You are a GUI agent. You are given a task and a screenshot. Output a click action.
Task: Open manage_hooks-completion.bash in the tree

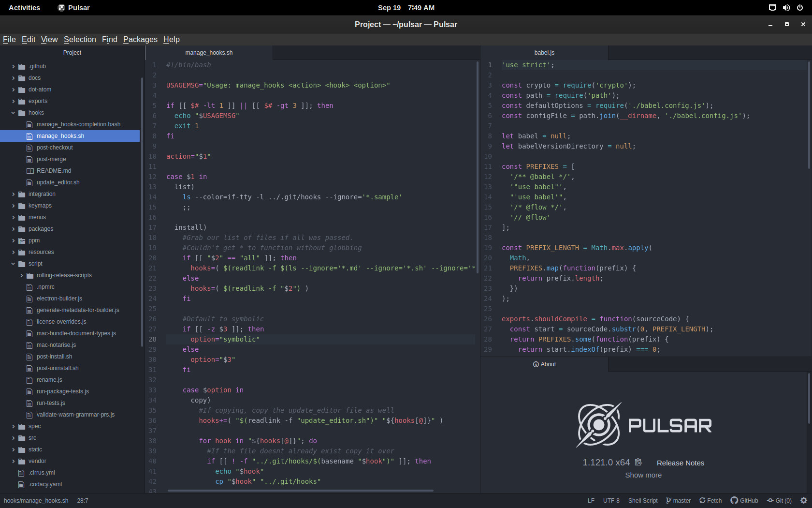coord(78,124)
